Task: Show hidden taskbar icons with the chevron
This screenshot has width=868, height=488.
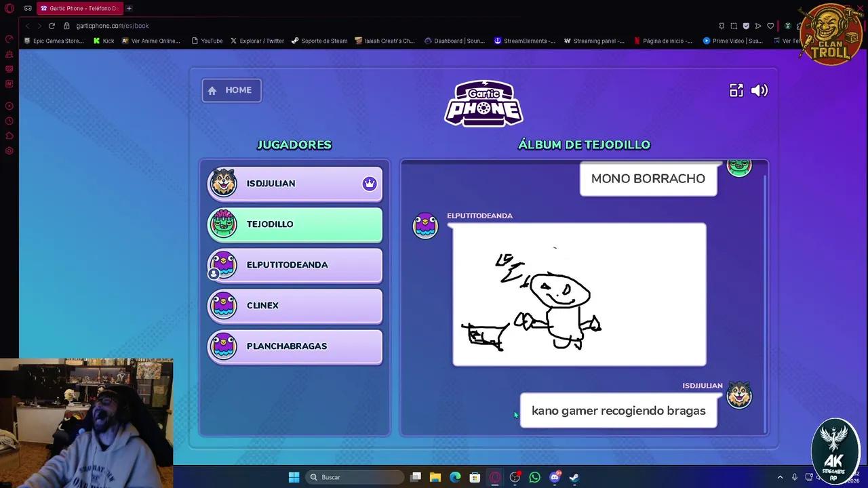Action: [x=780, y=477]
